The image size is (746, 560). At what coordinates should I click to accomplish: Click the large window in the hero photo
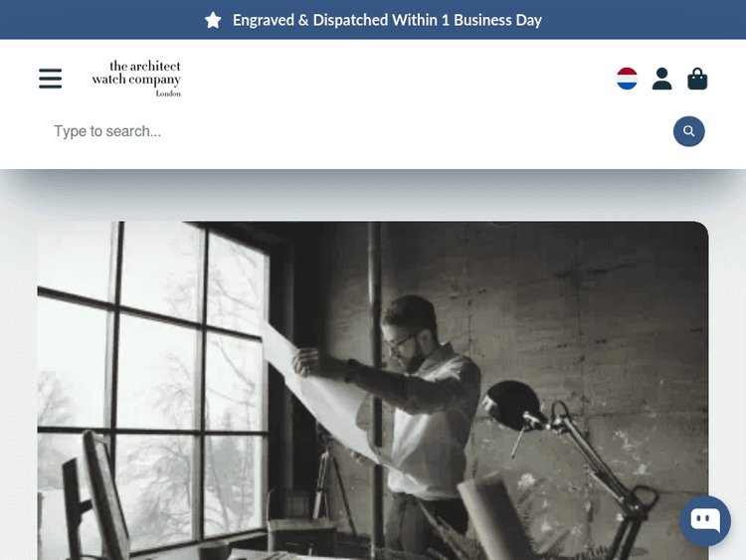pyautogui.click(x=152, y=381)
